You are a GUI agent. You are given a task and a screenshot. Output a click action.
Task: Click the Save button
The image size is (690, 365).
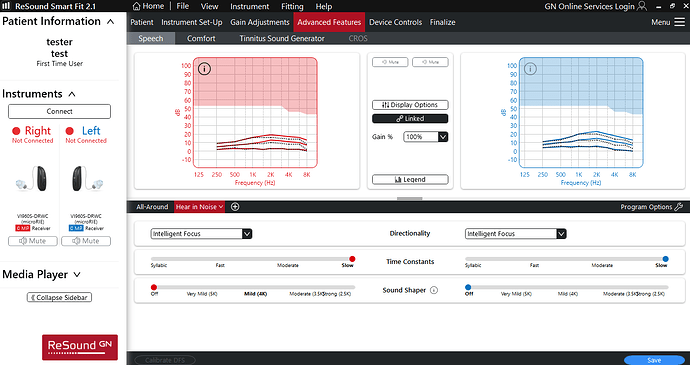654,360
